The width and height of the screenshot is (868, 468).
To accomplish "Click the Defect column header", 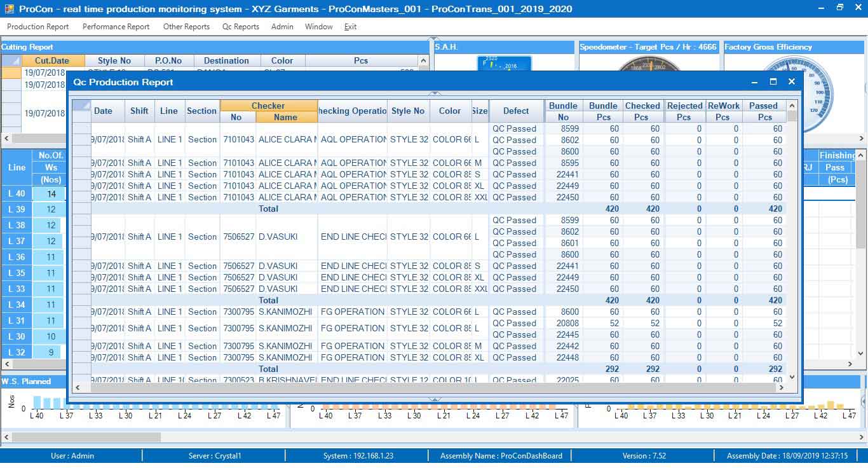I will pyautogui.click(x=515, y=111).
